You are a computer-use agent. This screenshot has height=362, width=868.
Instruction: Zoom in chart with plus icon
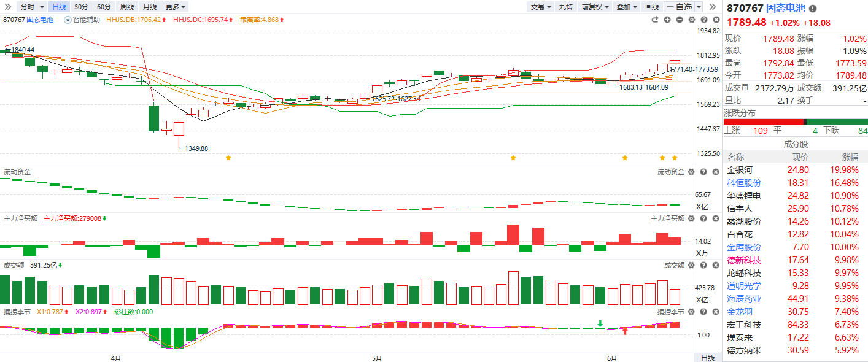667,20
